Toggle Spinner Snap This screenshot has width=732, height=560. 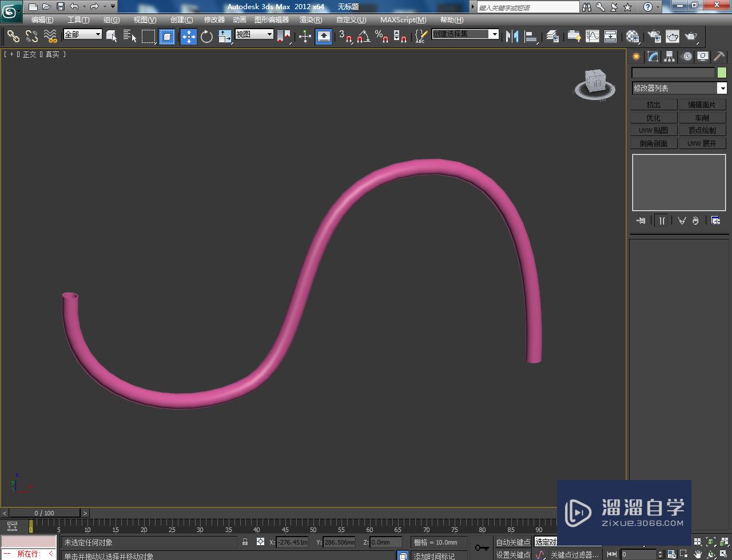(x=400, y=36)
